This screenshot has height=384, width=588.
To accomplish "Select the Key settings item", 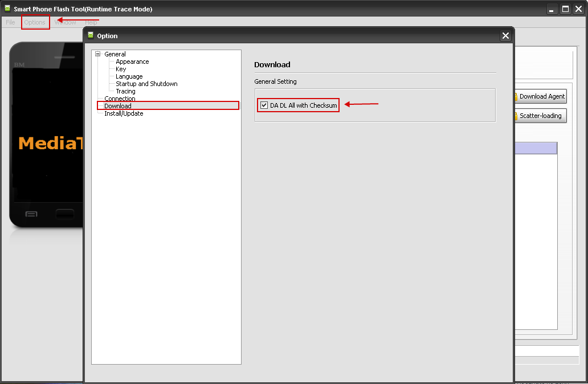I will pos(121,69).
